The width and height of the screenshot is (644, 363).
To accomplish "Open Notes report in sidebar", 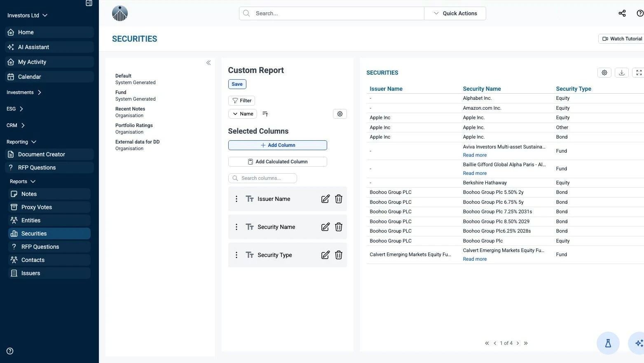I will pos(49,194).
